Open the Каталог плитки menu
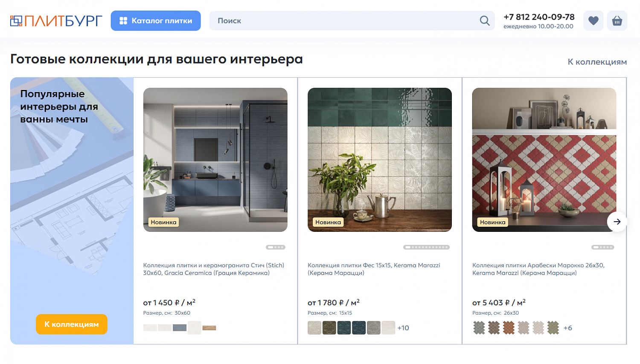The image size is (640, 364). (x=156, y=20)
